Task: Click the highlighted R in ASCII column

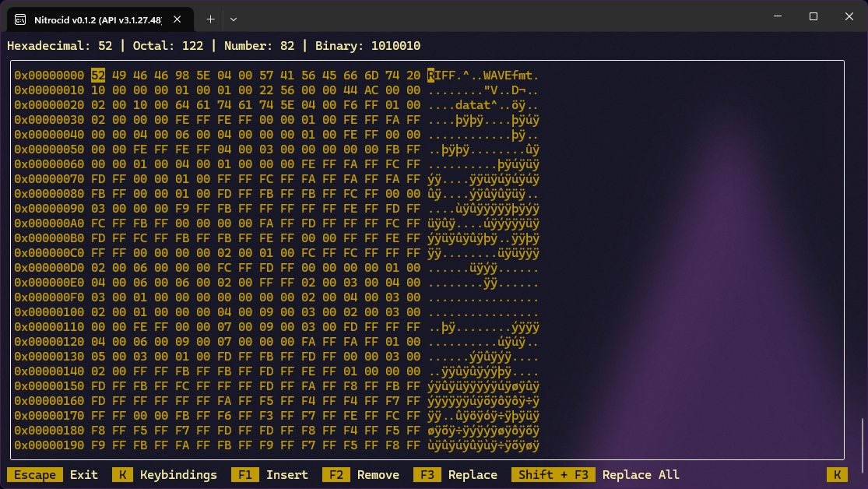Action: (x=431, y=76)
